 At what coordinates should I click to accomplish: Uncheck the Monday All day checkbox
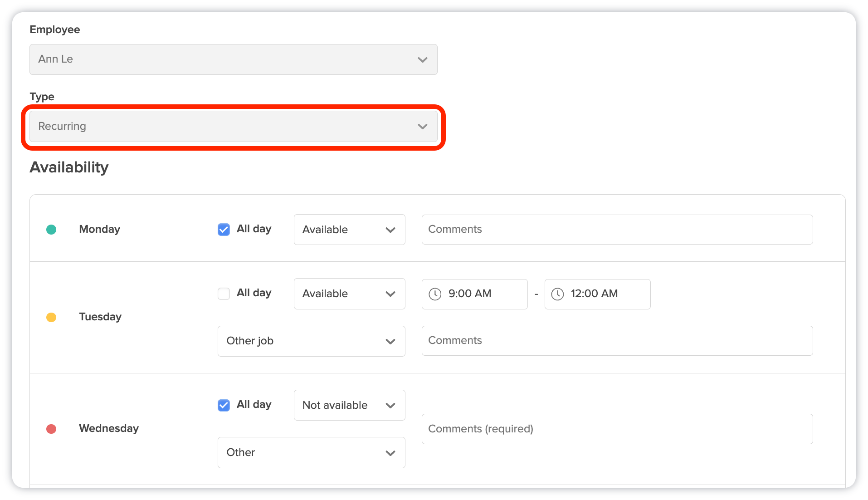(x=224, y=230)
